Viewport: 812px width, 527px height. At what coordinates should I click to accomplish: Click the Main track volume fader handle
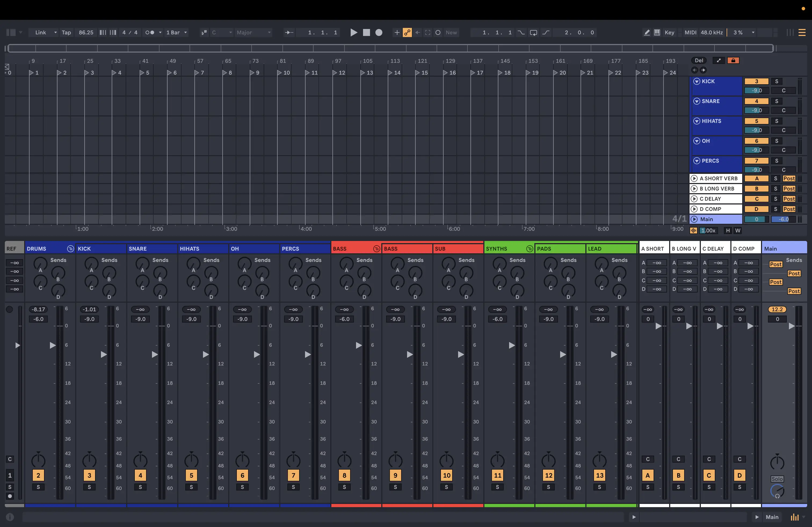click(792, 326)
